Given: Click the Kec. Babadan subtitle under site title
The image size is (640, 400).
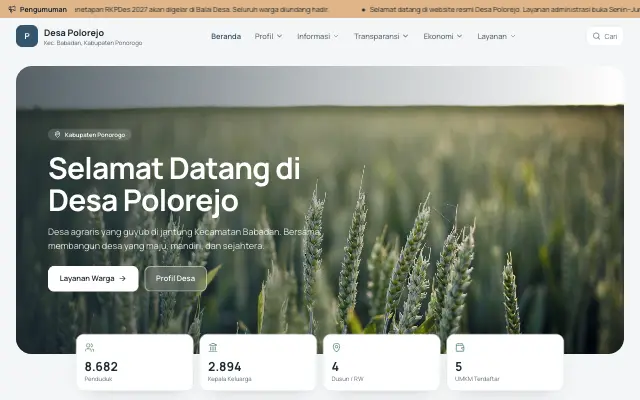Looking at the screenshot, I should pos(93,43).
